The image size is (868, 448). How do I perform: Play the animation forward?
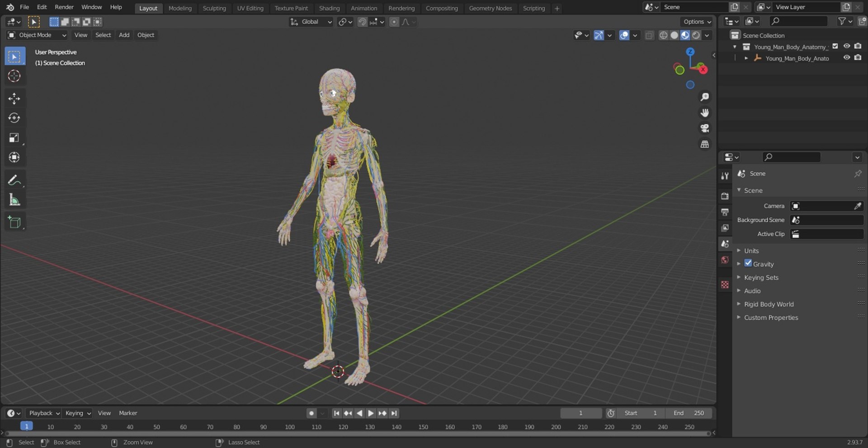point(371,413)
